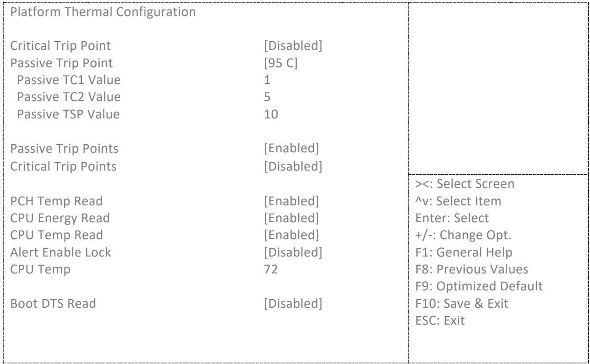Click the CPU Temp value 72
590x364 pixels.
coord(271,269)
